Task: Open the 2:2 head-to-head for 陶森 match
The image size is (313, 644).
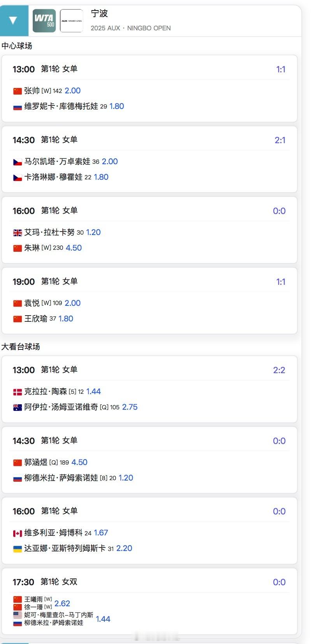Action: 279,370
